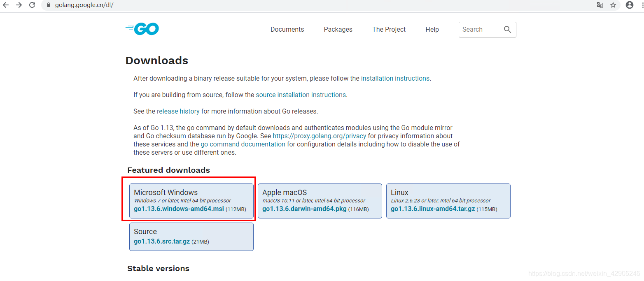The image size is (644, 281).
Task: Click the Downloads page heading
Action: [156, 60]
